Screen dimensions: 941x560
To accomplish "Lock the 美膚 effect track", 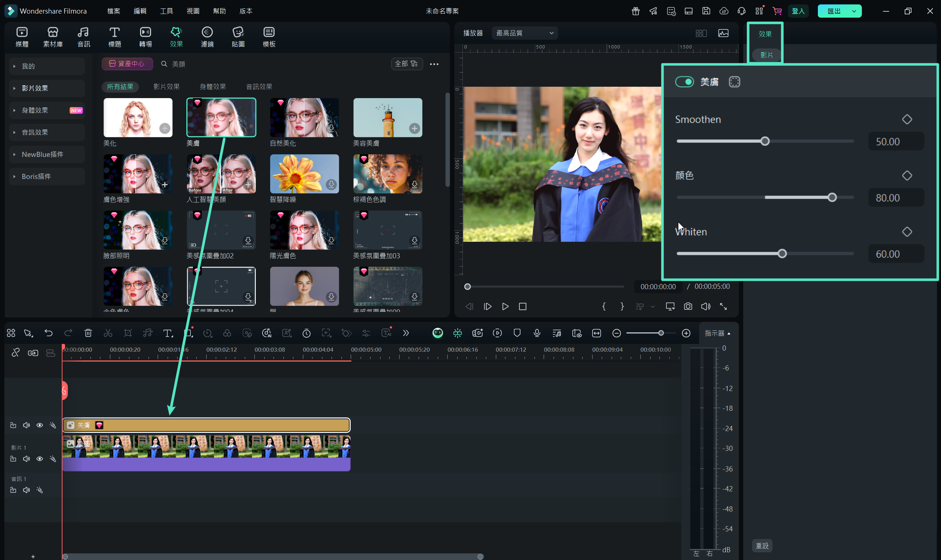I will point(13,425).
